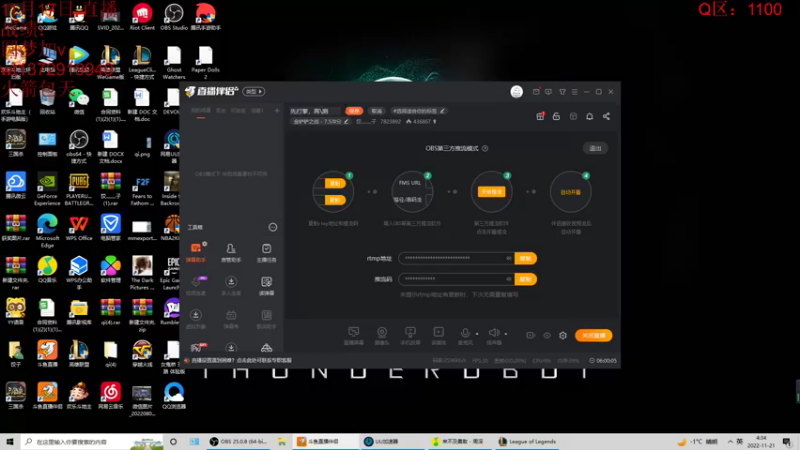Edit the stream title field
This screenshot has height=450, width=800.
coord(314,111)
